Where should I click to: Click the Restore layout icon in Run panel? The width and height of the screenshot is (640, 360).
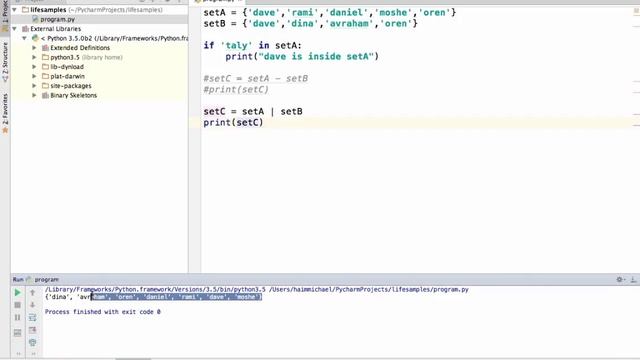pos(17,333)
